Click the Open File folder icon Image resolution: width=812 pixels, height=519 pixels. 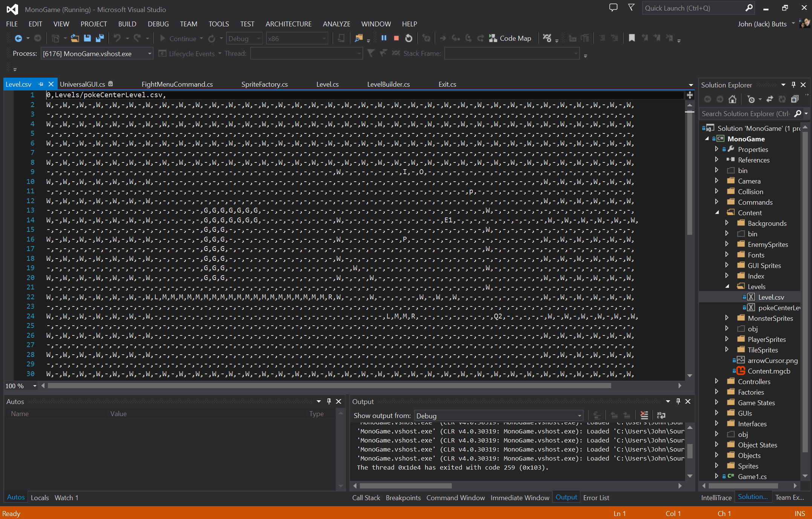pyautogui.click(x=75, y=38)
